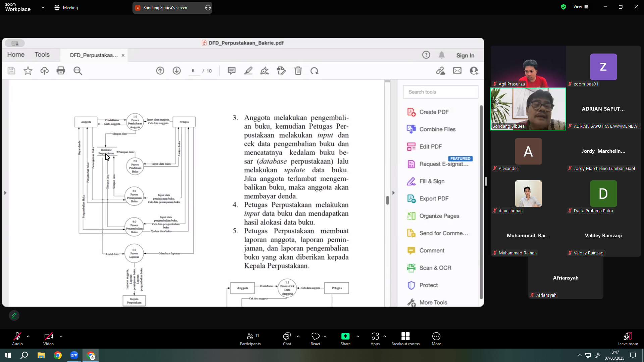Open the help question mark icon
Image resolution: width=644 pixels, height=362 pixels.
coord(426,55)
